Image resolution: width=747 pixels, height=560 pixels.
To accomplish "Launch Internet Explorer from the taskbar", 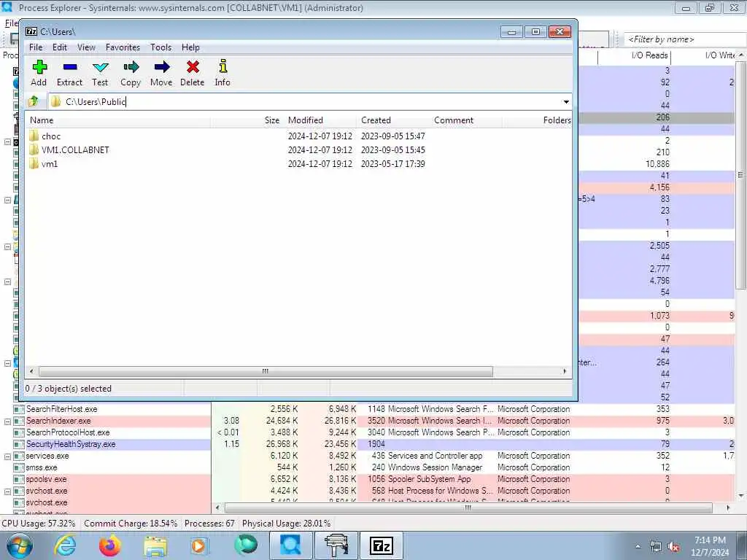I will point(65,545).
